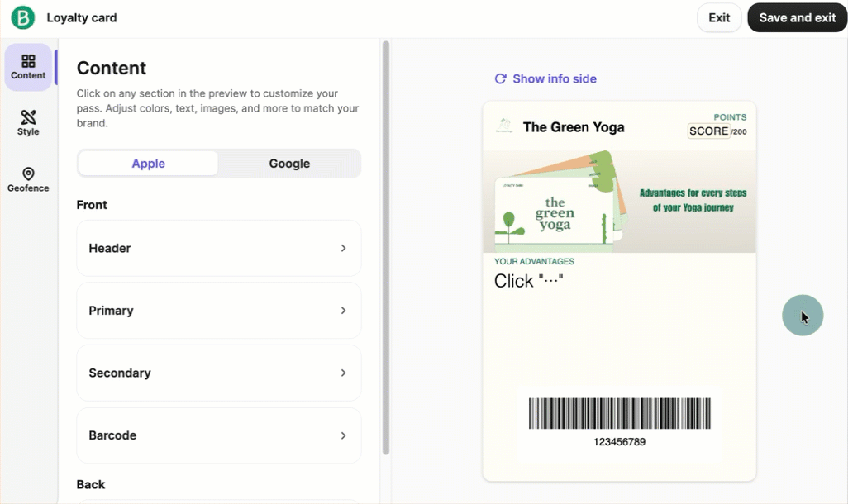Click the Exit button
This screenshot has height=504, width=848.
[719, 17]
